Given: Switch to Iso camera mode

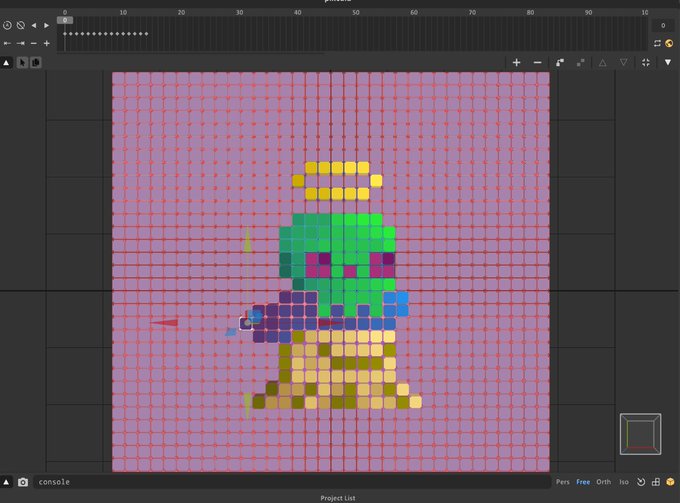Looking at the screenshot, I should [x=624, y=482].
